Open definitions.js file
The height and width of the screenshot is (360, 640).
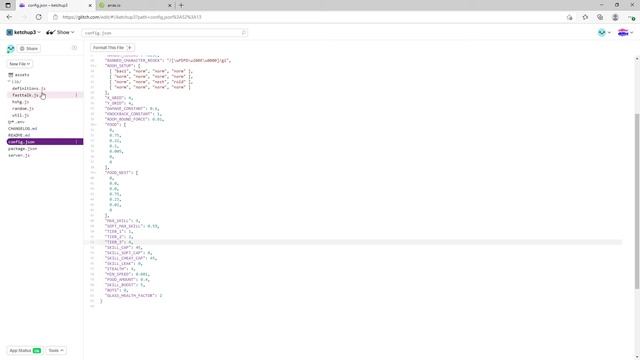coord(29,88)
